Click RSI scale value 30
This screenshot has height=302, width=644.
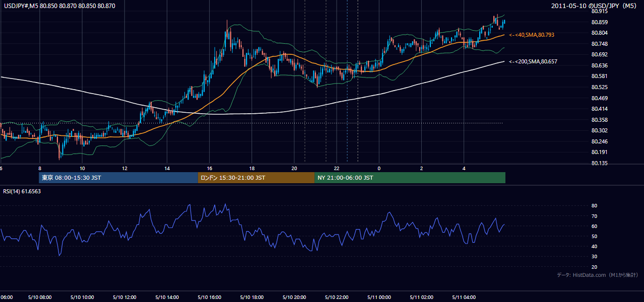pyautogui.click(x=595, y=257)
